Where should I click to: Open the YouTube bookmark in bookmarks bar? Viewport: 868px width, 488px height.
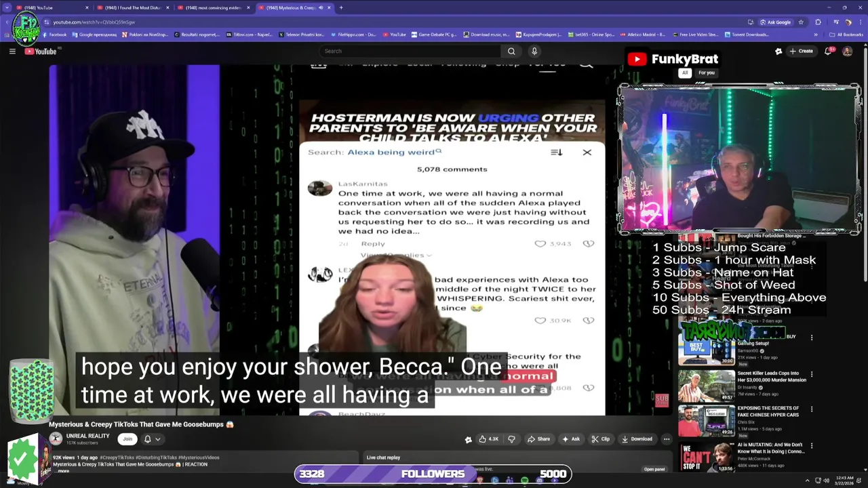pyautogui.click(x=394, y=35)
